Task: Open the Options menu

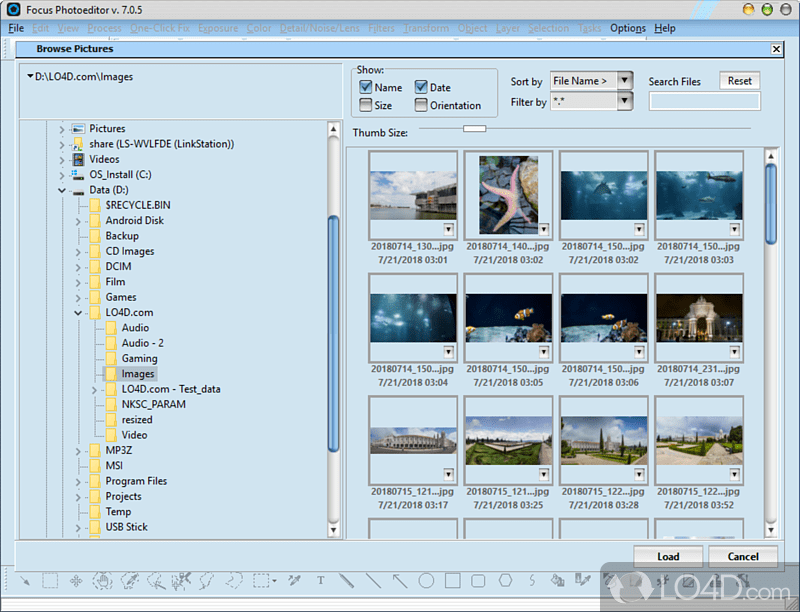Action: click(x=627, y=28)
